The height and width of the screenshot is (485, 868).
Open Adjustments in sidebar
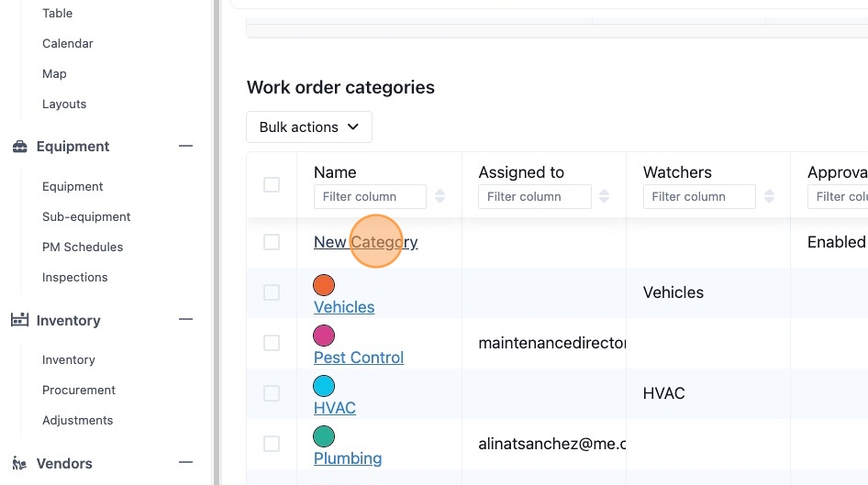(x=77, y=420)
